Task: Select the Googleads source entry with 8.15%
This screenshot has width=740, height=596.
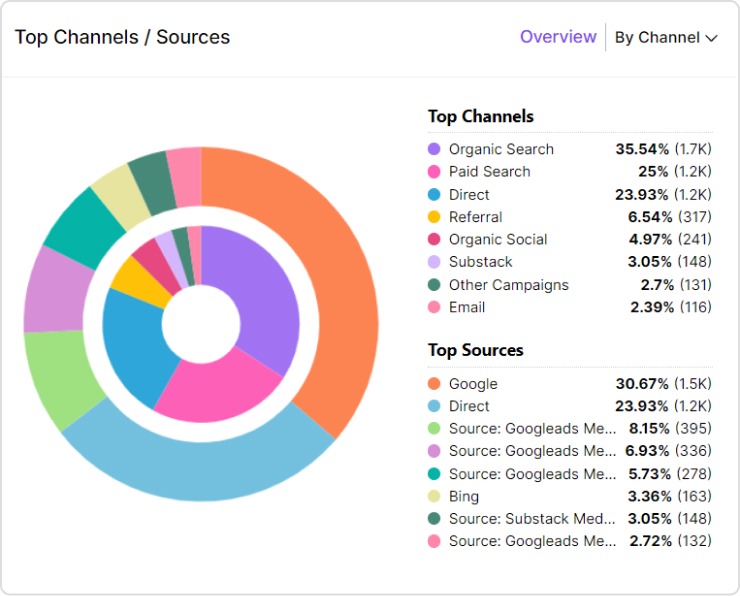Action: [532, 429]
